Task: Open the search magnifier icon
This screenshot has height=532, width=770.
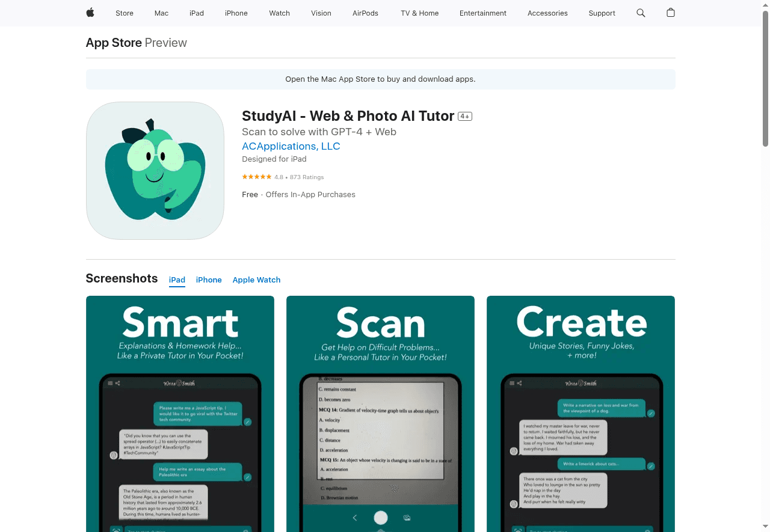Action: coord(641,13)
